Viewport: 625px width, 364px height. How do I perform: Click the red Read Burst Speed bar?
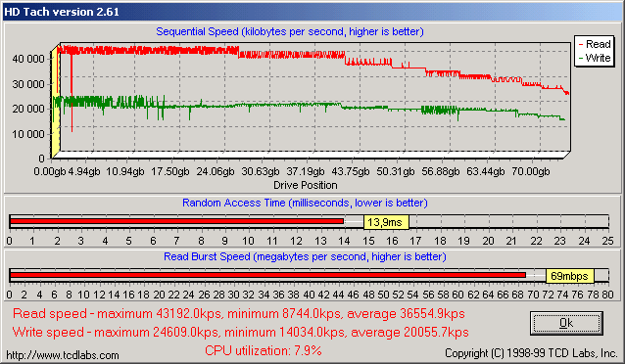(x=267, y=275)
